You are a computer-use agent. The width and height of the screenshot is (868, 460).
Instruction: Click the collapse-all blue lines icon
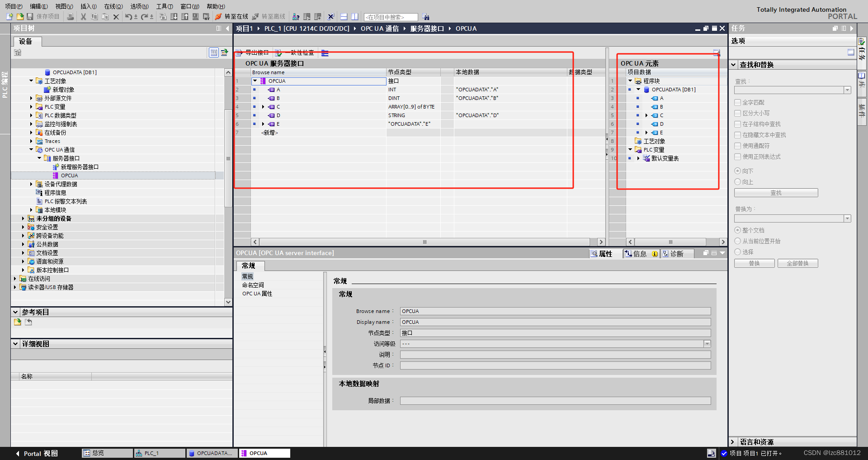click(x=325, y=53)
